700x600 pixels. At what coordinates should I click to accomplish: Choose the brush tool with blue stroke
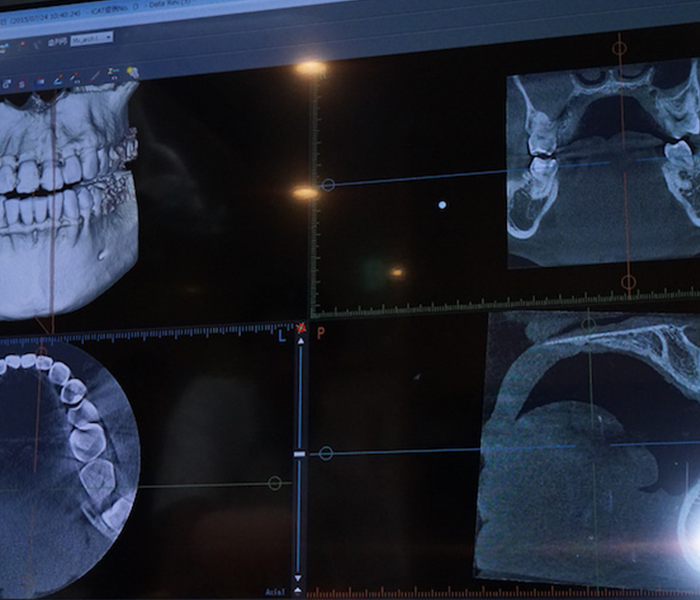click(x=58, y=79)
